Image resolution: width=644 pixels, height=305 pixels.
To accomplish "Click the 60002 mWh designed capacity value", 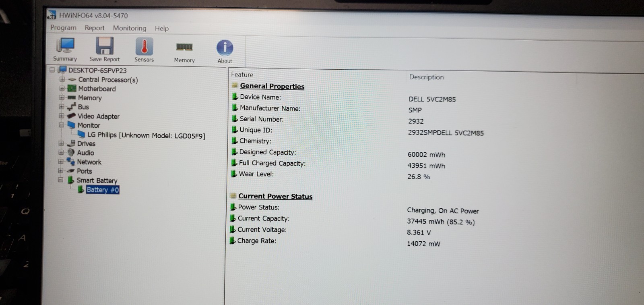I will (426, 155).
